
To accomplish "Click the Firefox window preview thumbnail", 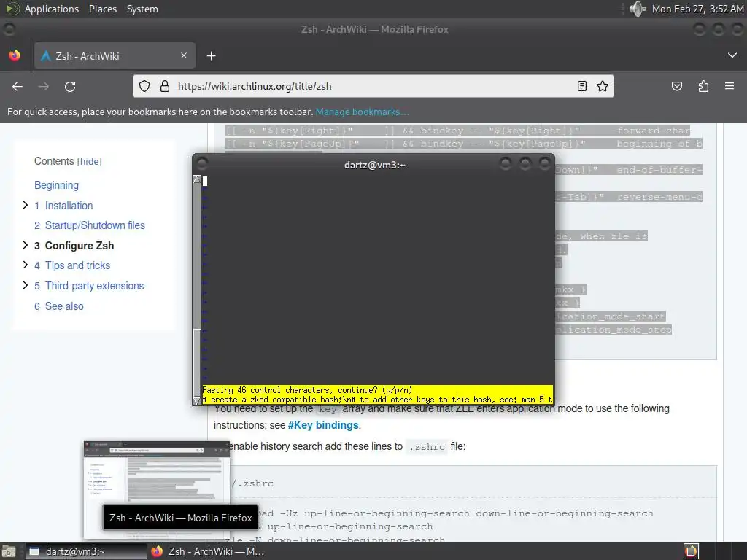I will [157, 491].
